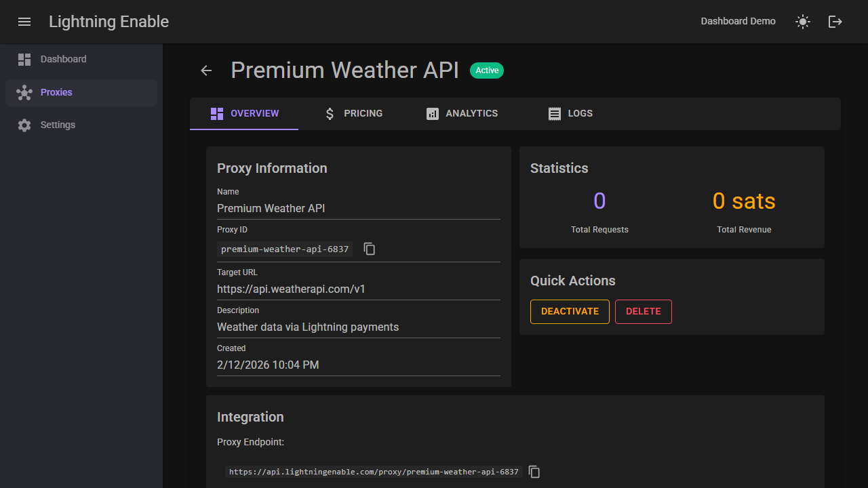Select Dashboard Demo in the top bar
Image resolution: width=868 pixels, height=488 pixels.
(738, 21)
